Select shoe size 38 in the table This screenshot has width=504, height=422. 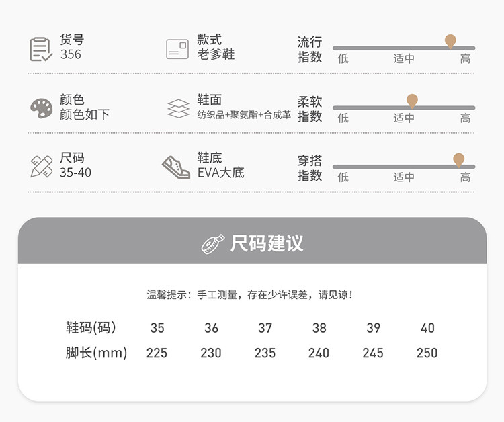[319, 328]
